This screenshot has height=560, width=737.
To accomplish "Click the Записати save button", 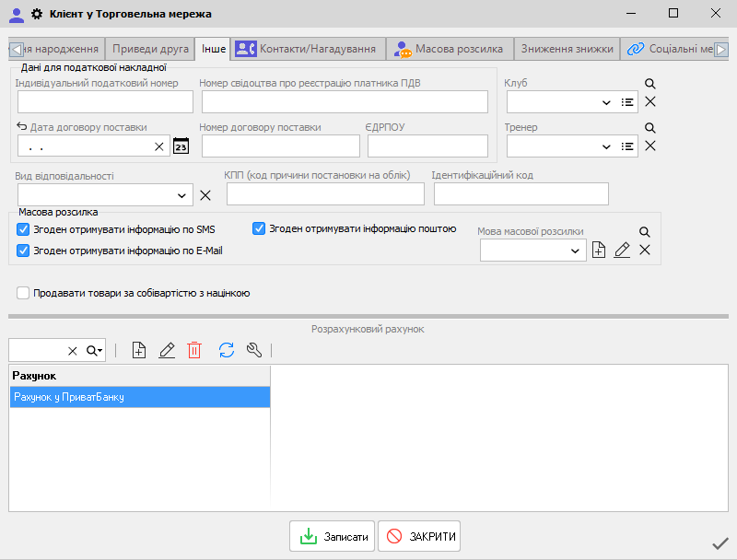I will (x=333, y=537).
